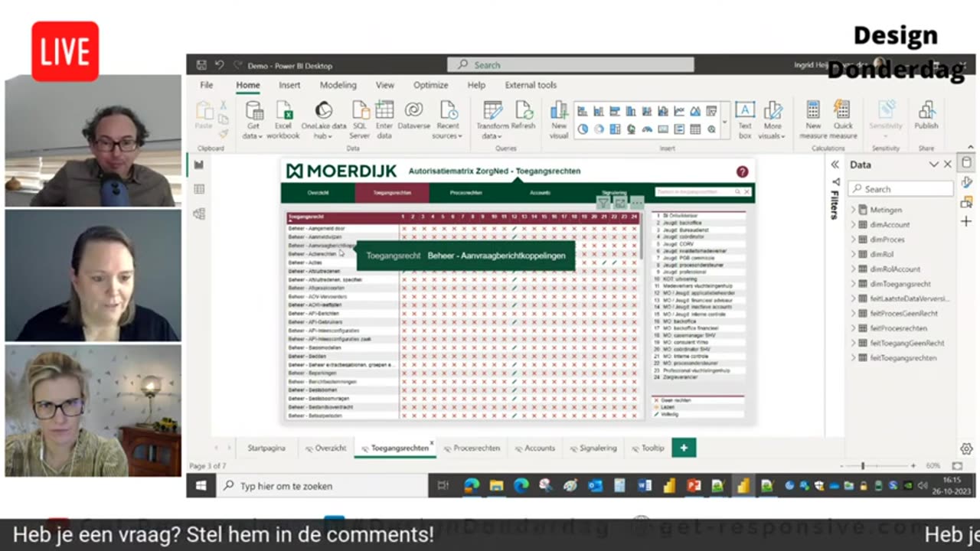Image resolution: width=980 pixels, height=551 pixels.
Task: Refresh the data
Action: pyautogui.click(x=524, y=115)
